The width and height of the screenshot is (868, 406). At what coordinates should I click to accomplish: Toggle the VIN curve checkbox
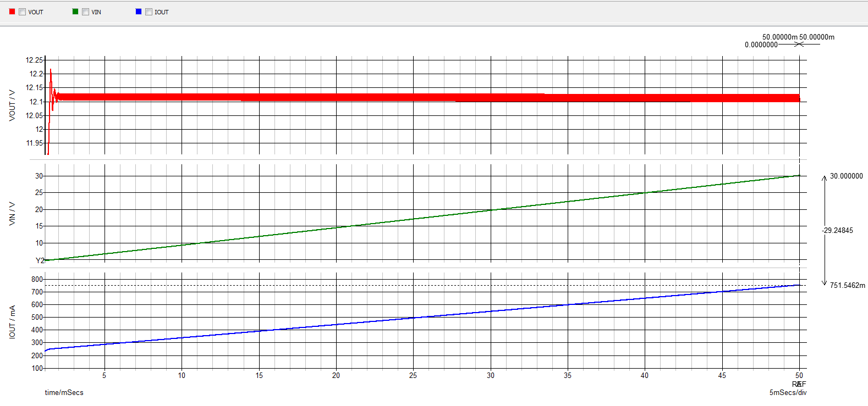pos(85,12)
